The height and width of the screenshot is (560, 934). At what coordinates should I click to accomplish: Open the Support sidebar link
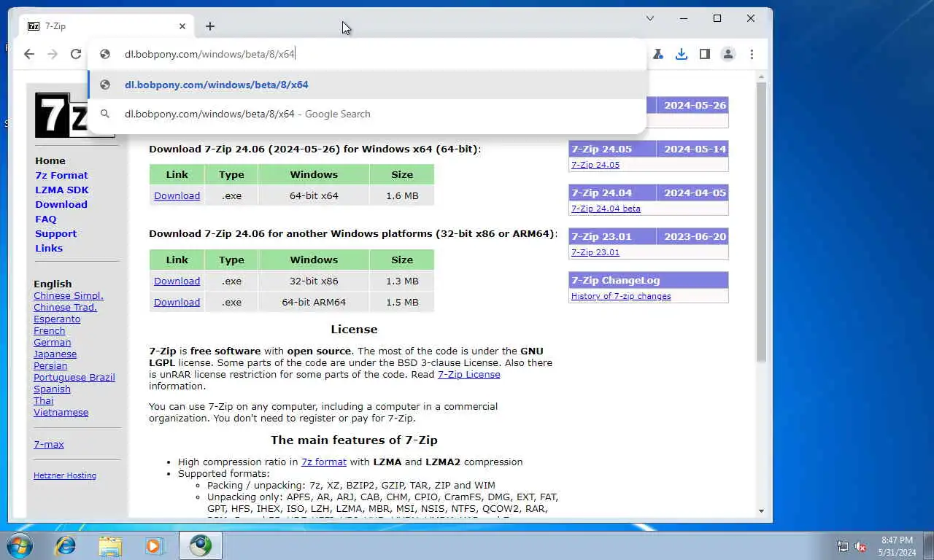55,233
